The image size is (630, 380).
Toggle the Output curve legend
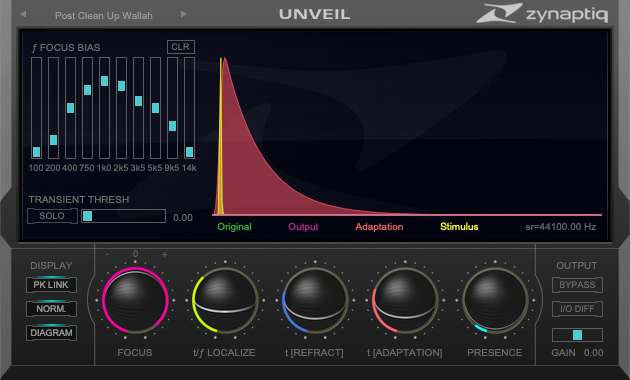tap(303, 227)
